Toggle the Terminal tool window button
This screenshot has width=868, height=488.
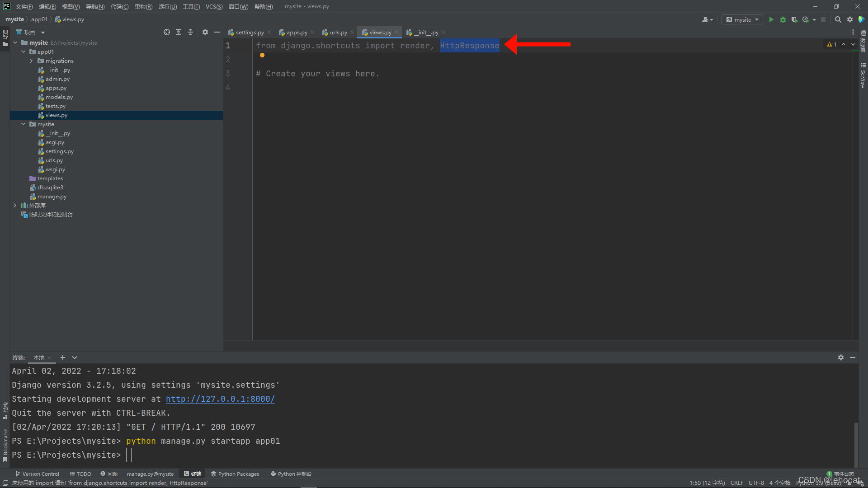[x=193, y=474]
